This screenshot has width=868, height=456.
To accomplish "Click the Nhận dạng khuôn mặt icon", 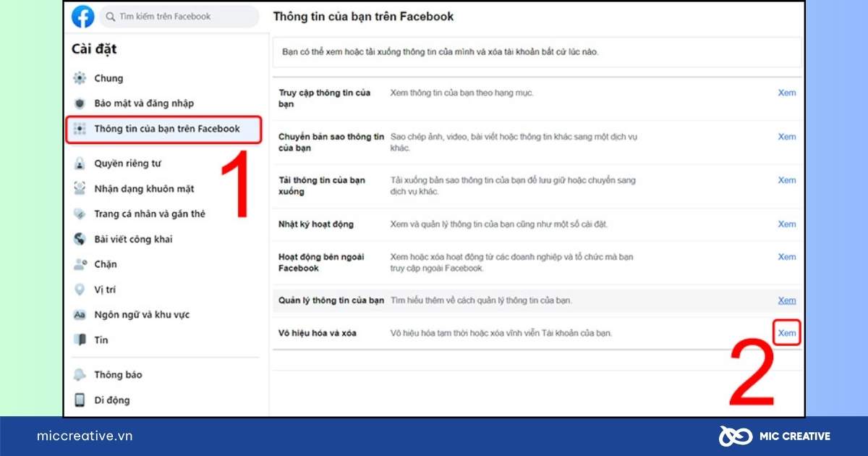I will (80, 189).
